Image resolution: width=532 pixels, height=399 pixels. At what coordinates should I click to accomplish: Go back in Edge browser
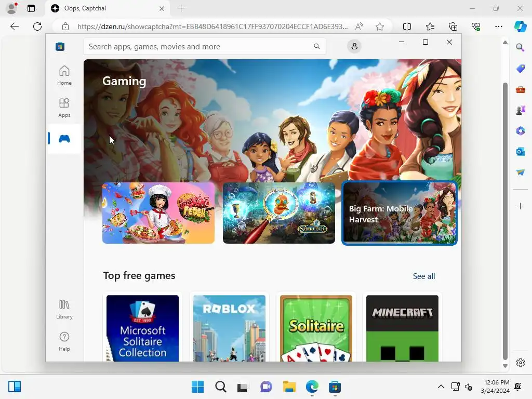coord(14,26)
